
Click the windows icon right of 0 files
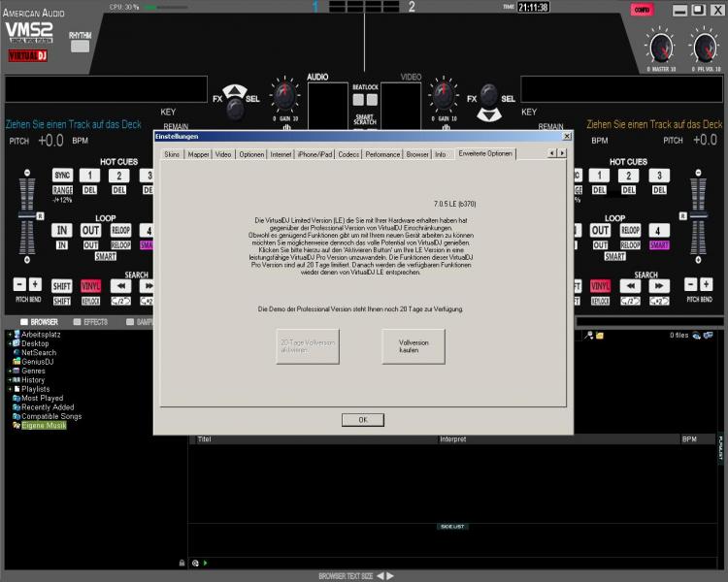(x=708, y=335)
